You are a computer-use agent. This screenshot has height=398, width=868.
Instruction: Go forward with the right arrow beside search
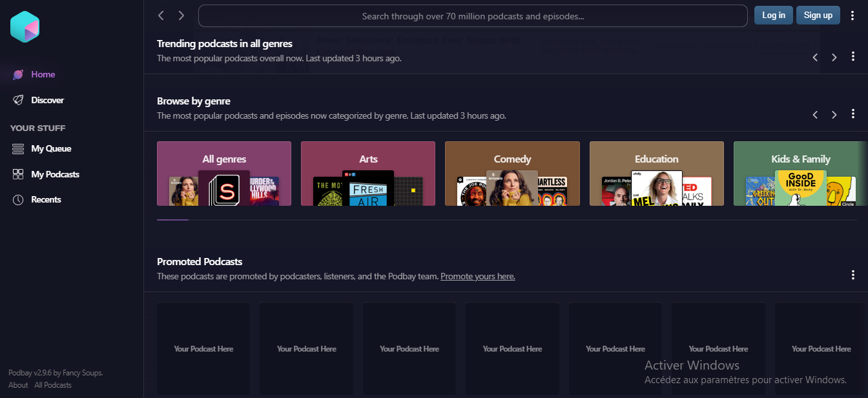[x=181, y=15]
